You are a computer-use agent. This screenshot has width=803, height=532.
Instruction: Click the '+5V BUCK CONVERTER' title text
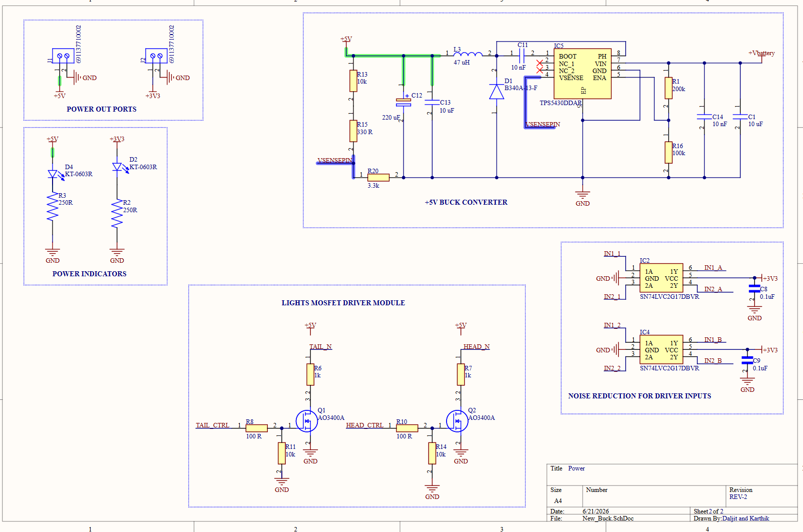click(x=466, y=202)
